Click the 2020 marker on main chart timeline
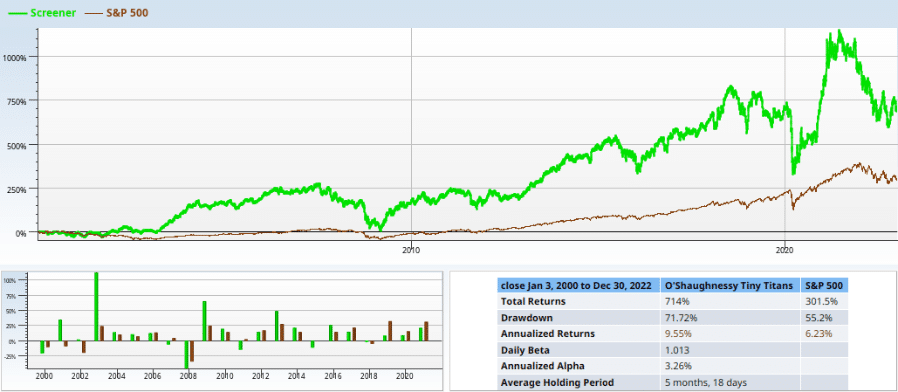898x392 pixels. (785, 250)
